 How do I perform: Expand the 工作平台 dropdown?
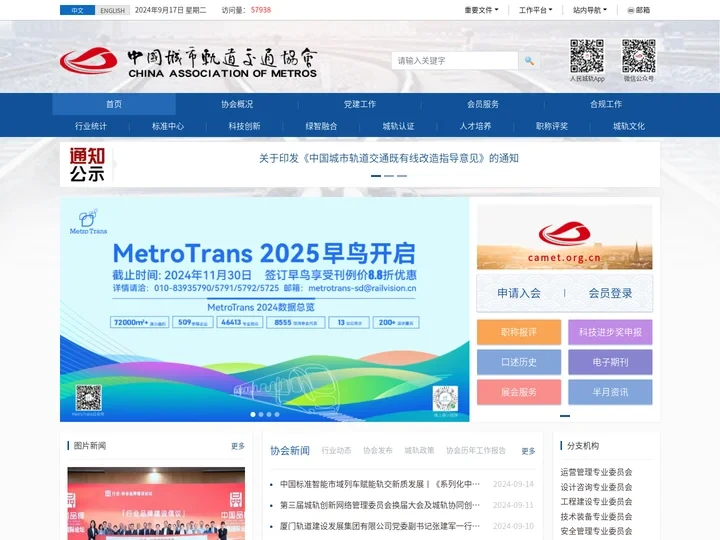click(535, 10)
